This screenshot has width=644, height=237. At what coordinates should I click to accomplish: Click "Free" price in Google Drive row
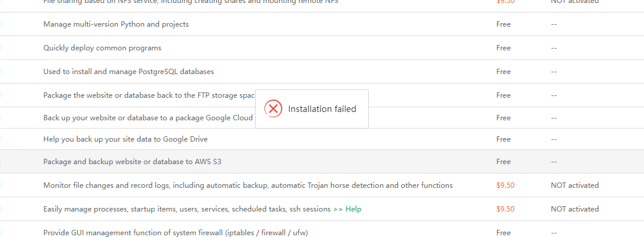pos(503,139)
